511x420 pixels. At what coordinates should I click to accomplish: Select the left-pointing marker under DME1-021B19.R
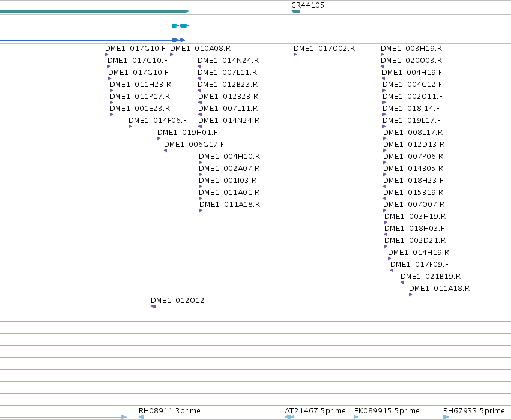coord(402,283)
